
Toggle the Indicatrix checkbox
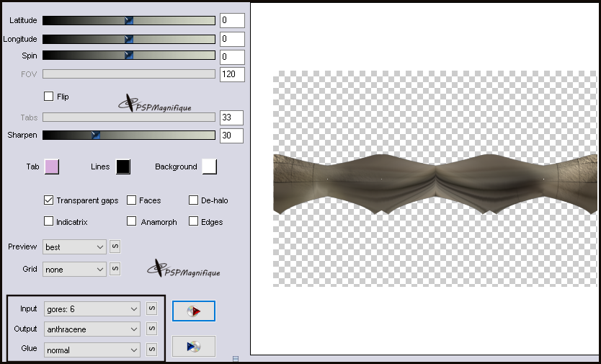(49, 221)
